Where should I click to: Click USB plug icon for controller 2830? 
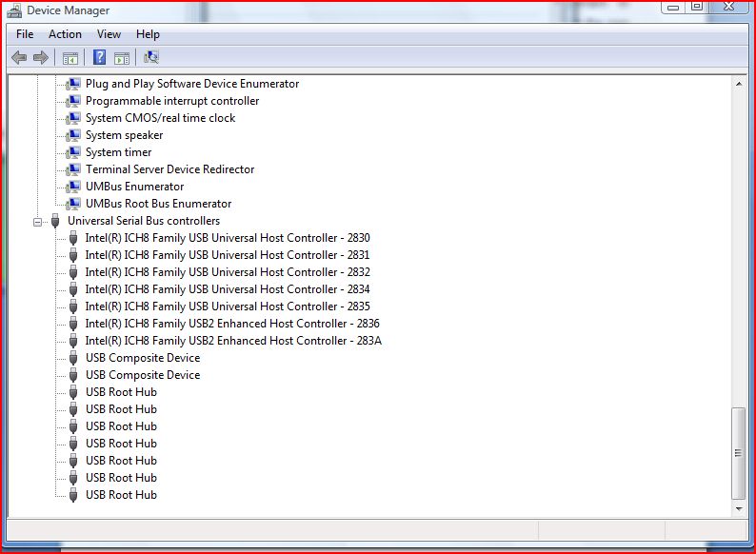click(x=73, y=238)
